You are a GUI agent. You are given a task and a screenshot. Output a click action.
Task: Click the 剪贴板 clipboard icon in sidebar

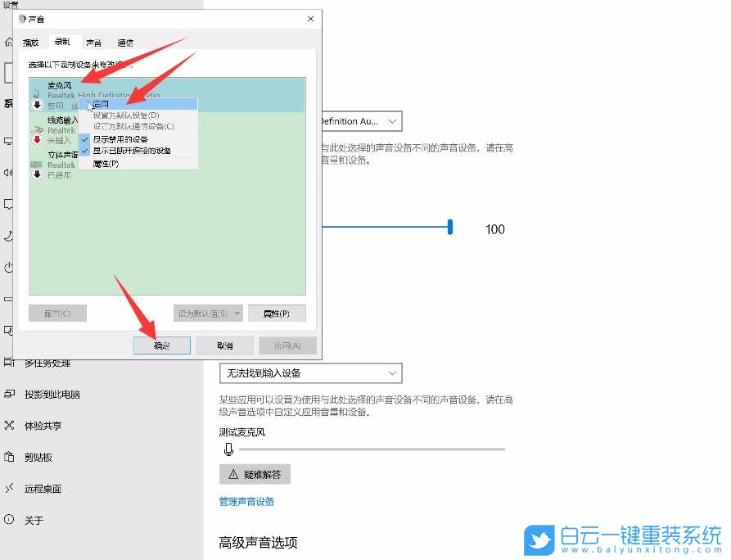(11, 458)
